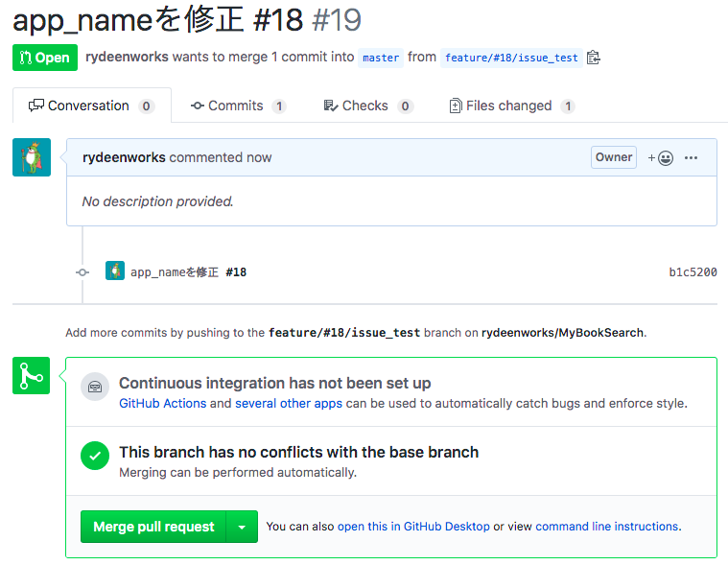
Task: Click 'No description provided.' comment text
Action: click(x=158, y=201)
